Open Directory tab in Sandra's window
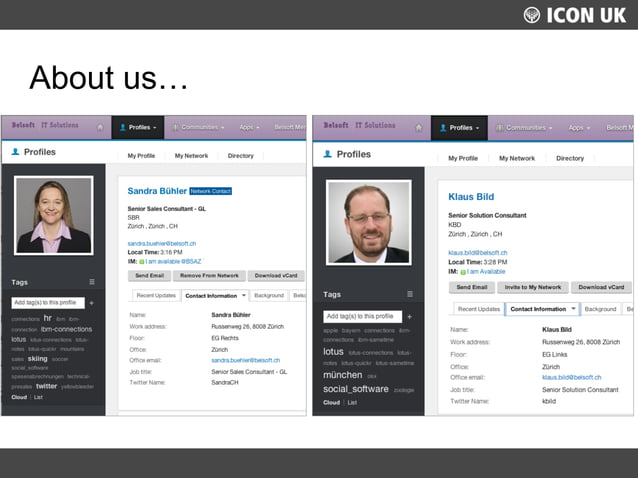 pos(240,156)
